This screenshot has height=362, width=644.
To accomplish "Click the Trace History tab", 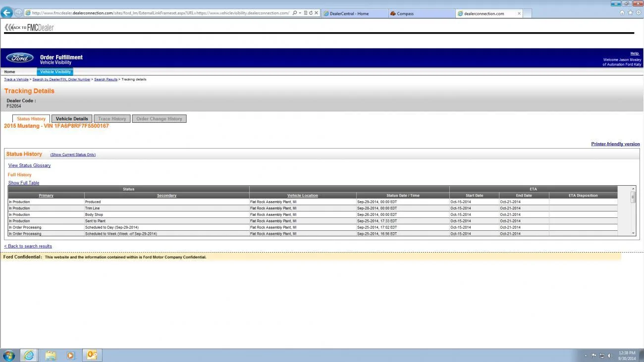I will pyautogui.click(x=112, y=119).
